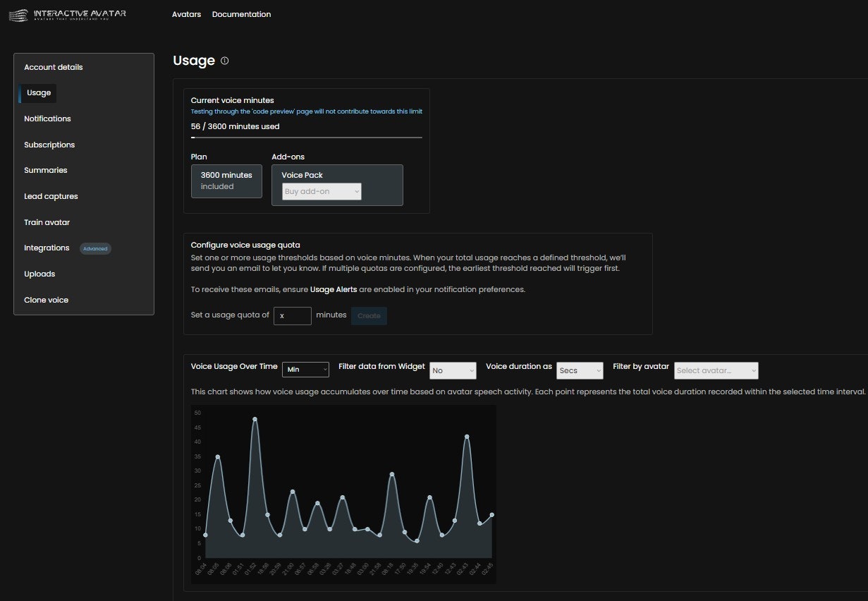
Task: Click the Interactive Avatar logo
Action: tap(67, 14)
